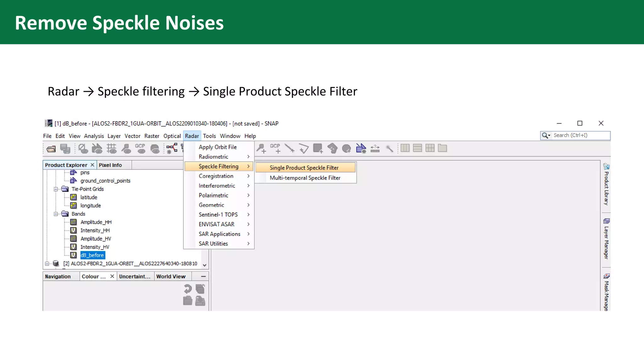644x362 pixels.
Task: Click the Search (Ctrl+I) input field
Action: (x=581, y=135)
